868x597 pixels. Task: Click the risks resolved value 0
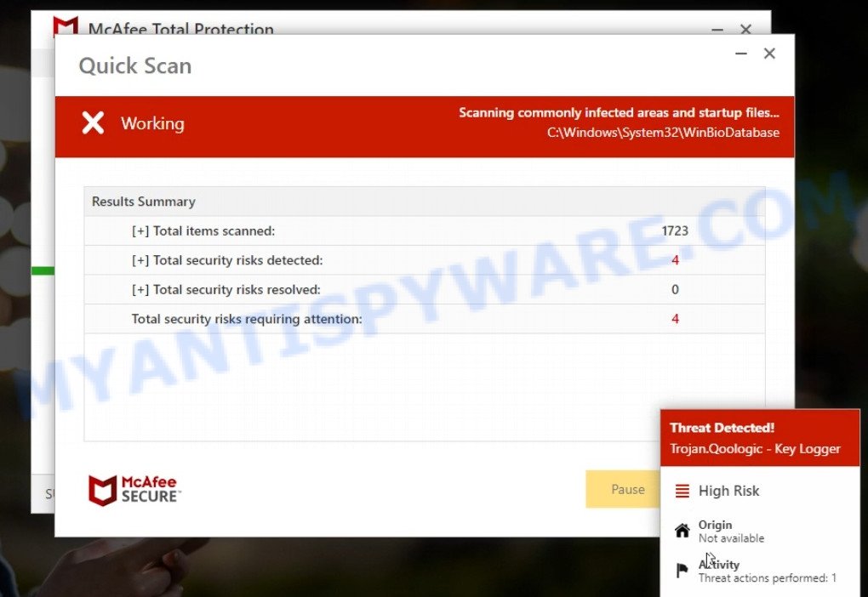(x=675, y=289)
